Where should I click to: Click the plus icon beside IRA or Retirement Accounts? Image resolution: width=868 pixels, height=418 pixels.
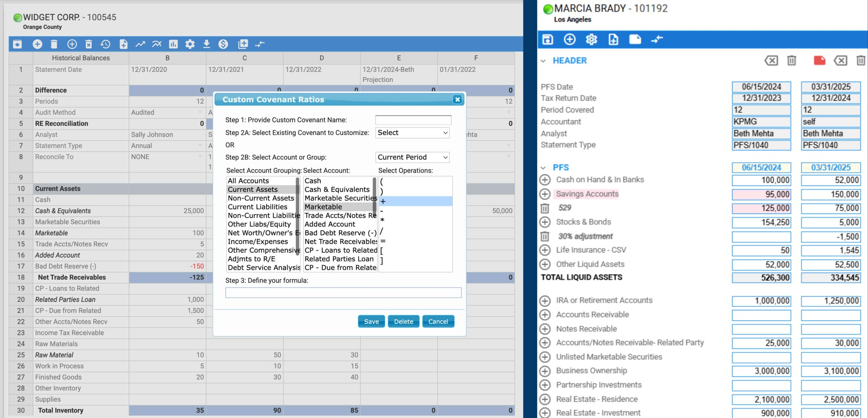pyautogui.click(x=545, y=301)
